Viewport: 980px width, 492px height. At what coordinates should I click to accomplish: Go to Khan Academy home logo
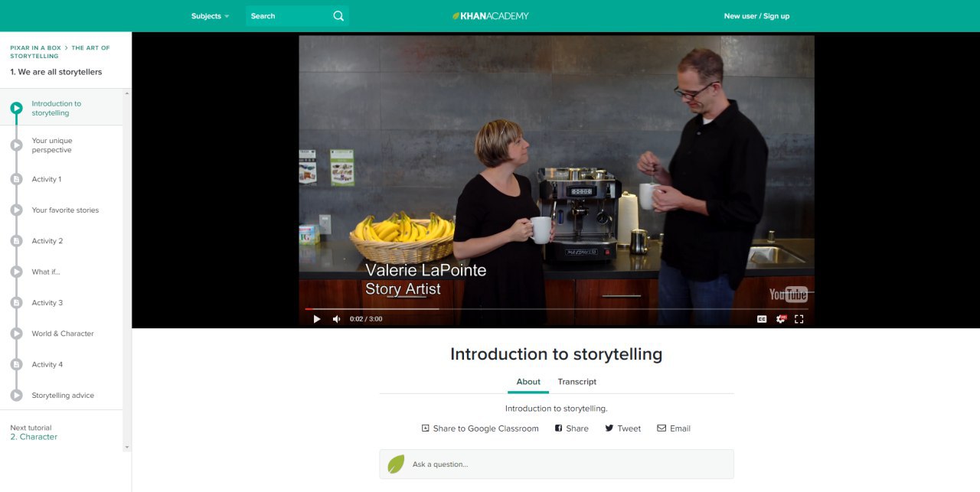point(490,16)
